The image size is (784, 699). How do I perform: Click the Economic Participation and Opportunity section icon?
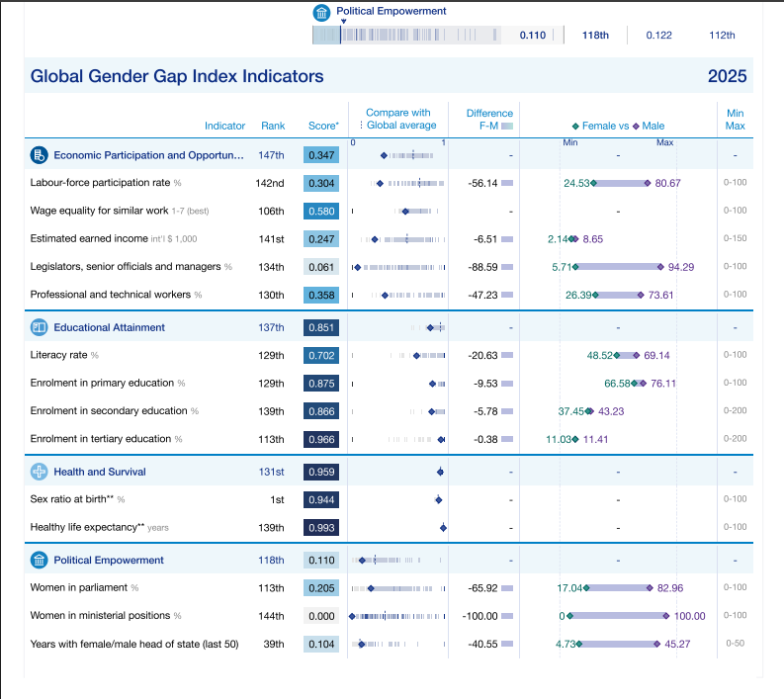pos(40,155)
